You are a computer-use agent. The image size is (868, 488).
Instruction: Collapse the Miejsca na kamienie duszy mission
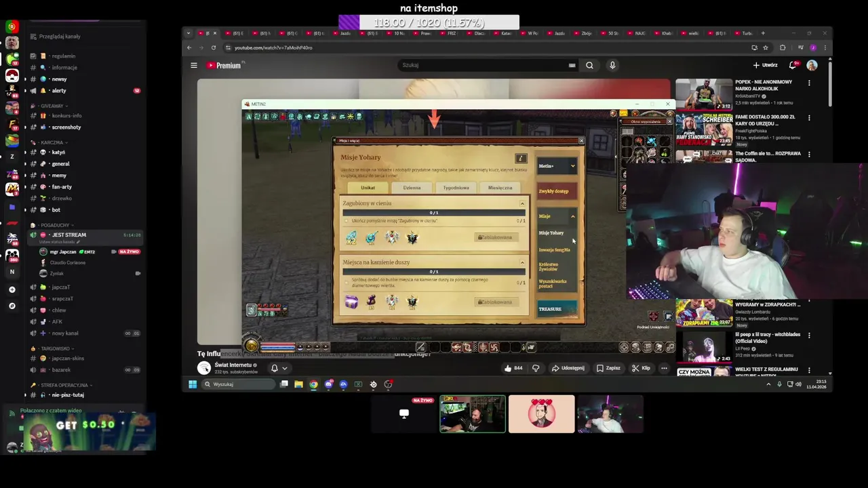pyautogui.click(x=522, y=262)
